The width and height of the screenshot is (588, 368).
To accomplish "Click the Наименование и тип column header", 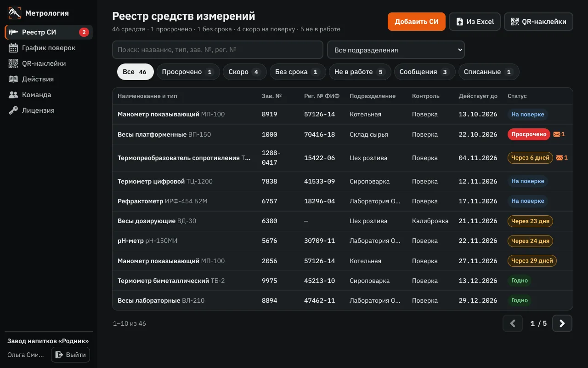I will (147, 96).
